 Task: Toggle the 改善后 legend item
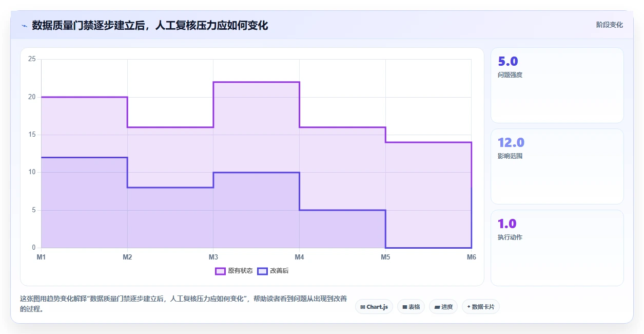[x=274, y=271]
